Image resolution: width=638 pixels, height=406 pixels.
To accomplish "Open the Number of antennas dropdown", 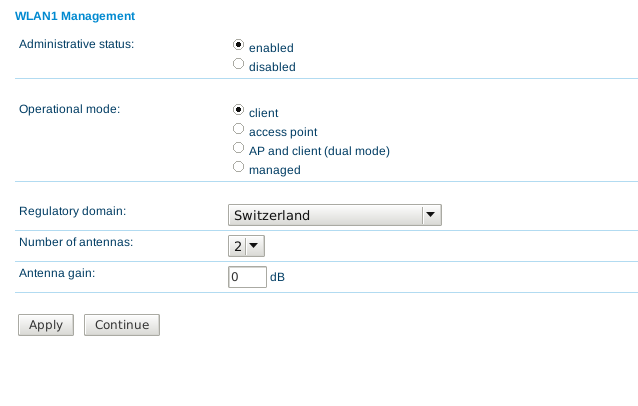I will pos(246,246).
